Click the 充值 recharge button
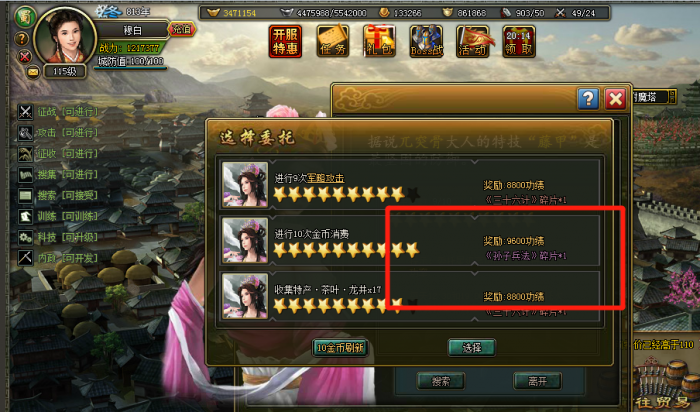700x412 pixels. pyautogui.click(x=181, y=29)
